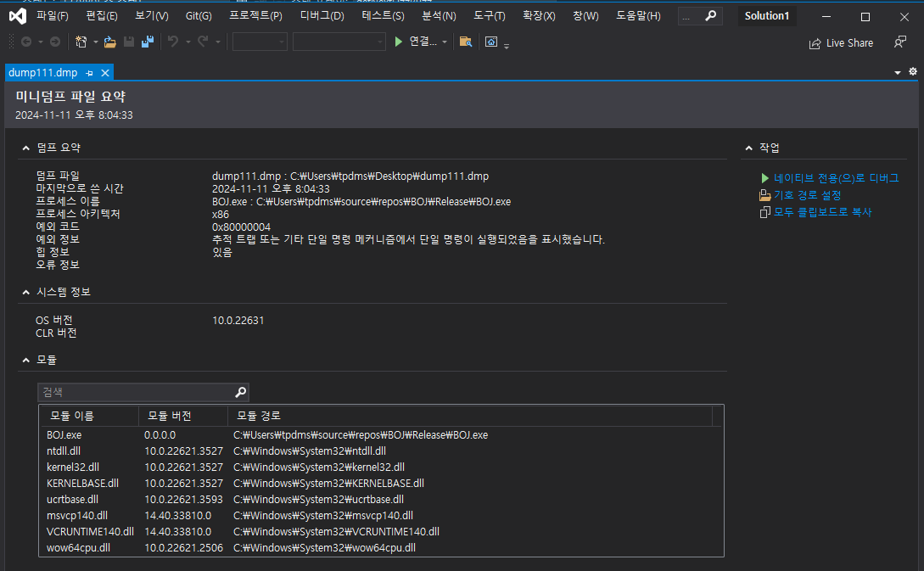The height and width of the screenshot is (571, 924).
Task: Click the window home view toolbar icon
Action: click(491, 42)
